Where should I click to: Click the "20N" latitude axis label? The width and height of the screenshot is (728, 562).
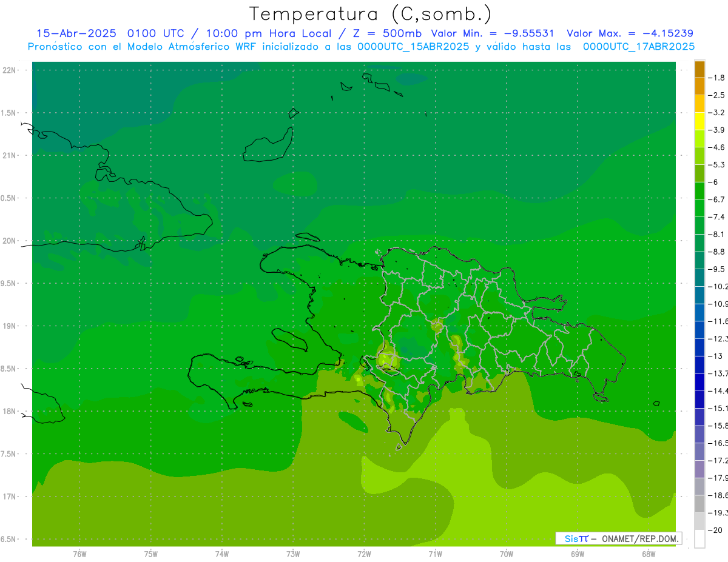click(9, 241)
